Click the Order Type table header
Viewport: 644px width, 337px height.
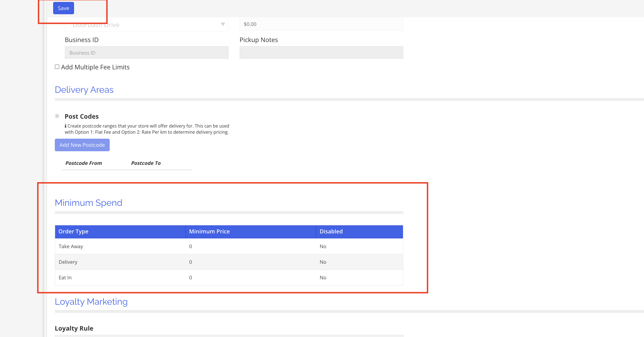[x=73, y=231]
